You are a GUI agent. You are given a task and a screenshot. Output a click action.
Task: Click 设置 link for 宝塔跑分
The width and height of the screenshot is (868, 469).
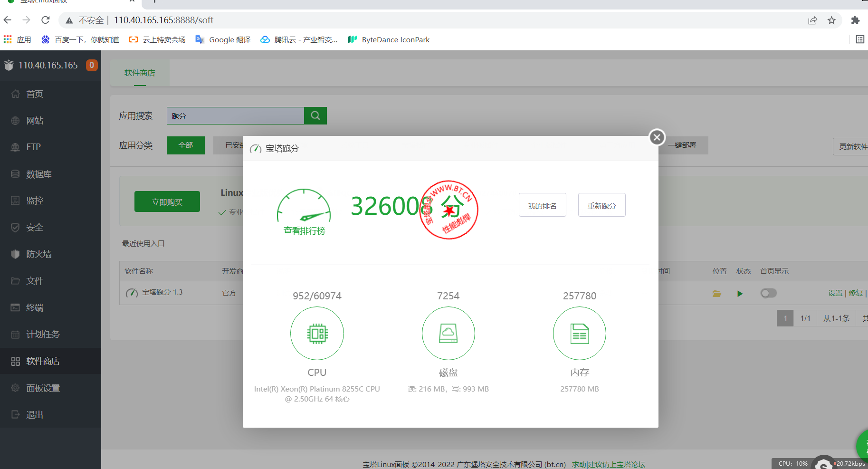(835, 293)
